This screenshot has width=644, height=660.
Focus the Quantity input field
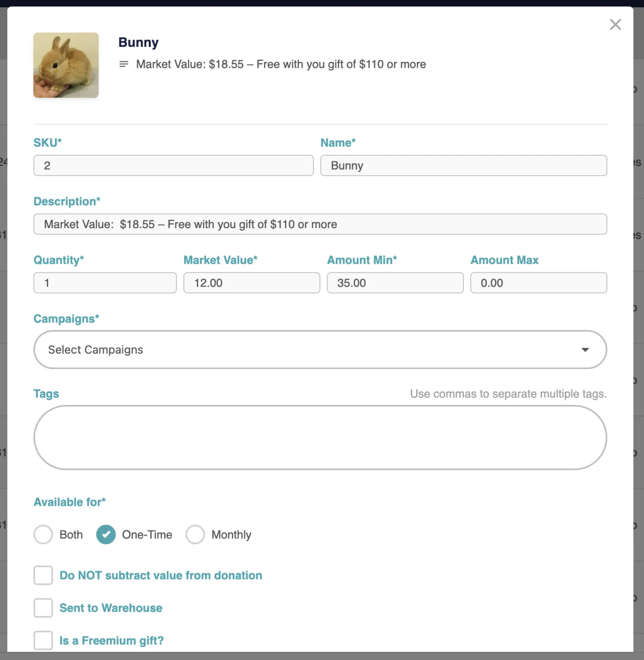click(105, 283)
